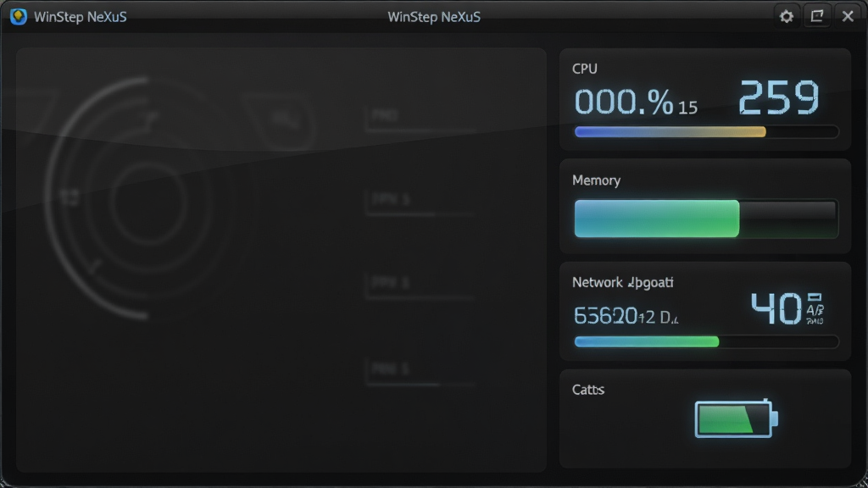Image resolution: width=868 pixels, height=488 pixels.
Task: Click the large 40 network readout
Action: tap(776, 308)
